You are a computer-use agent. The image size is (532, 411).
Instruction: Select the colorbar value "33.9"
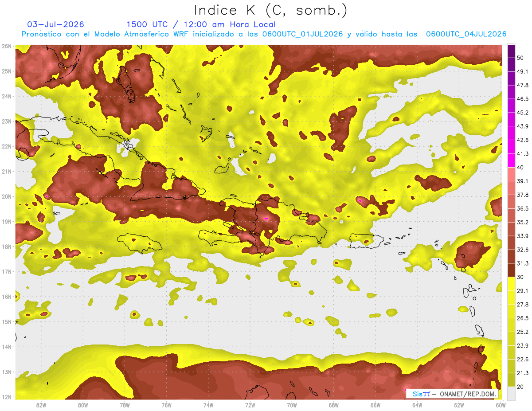point(523,236)
